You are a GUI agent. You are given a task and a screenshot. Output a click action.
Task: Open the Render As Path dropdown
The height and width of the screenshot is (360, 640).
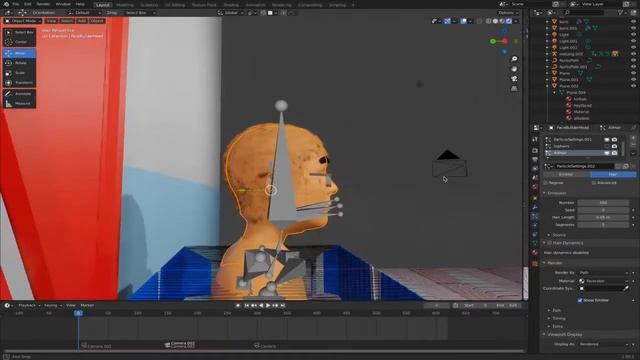click(604, 273)
